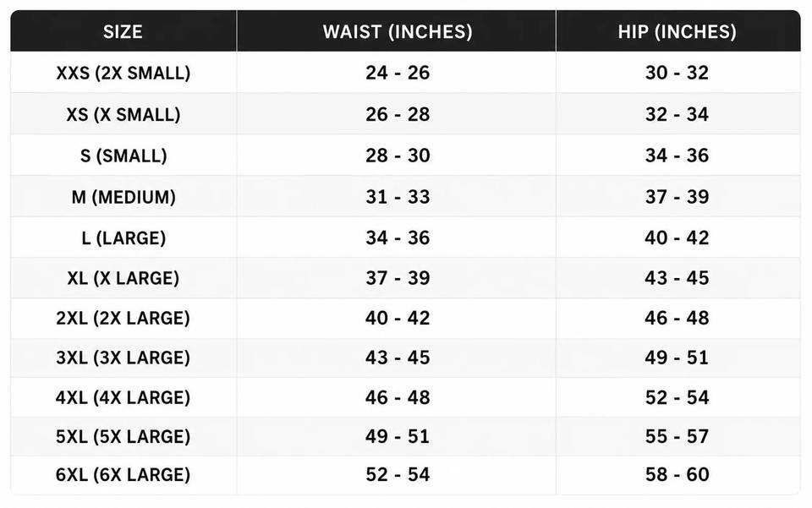Click waist value 46 - 48
The height and width of the screenshot is (508, 812).
click(398, 397)
